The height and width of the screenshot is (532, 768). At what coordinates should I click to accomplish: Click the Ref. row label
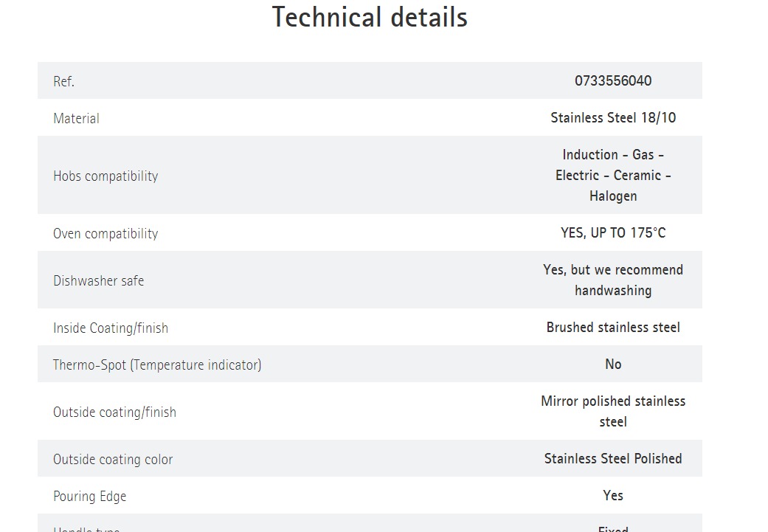(x=64, y=82)
